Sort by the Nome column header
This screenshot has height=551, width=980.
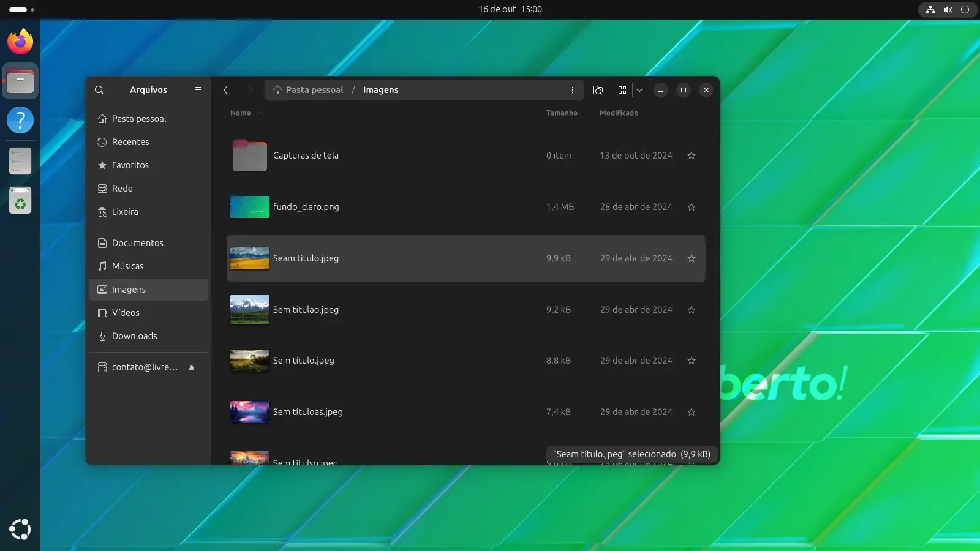[x=241, y=113]
